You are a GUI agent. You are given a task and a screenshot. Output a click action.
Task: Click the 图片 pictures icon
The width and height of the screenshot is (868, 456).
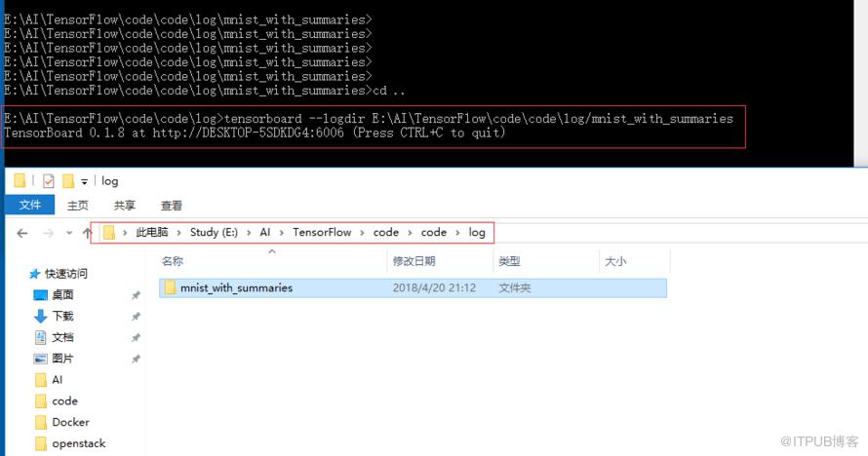pos(40,359)
